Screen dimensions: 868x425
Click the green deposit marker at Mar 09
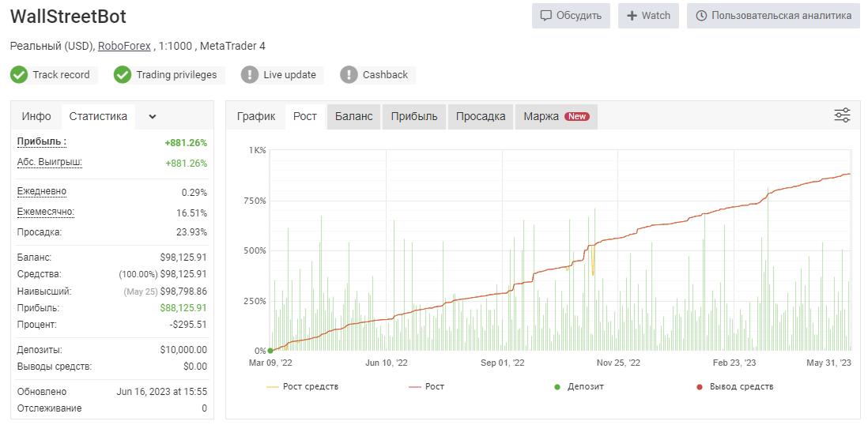pos(270,350)
